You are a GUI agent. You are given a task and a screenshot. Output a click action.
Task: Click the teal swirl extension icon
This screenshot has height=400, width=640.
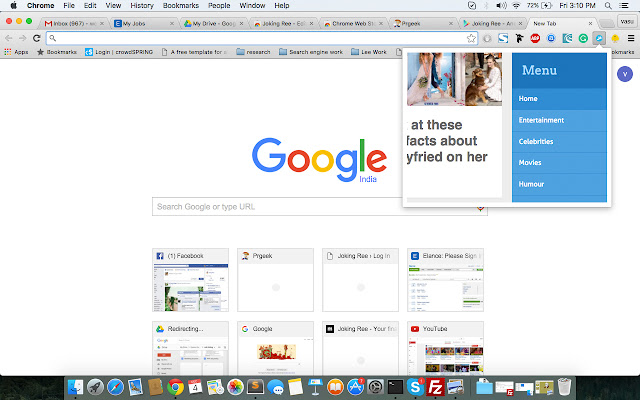pyautogui.click(x=567, y=38)
